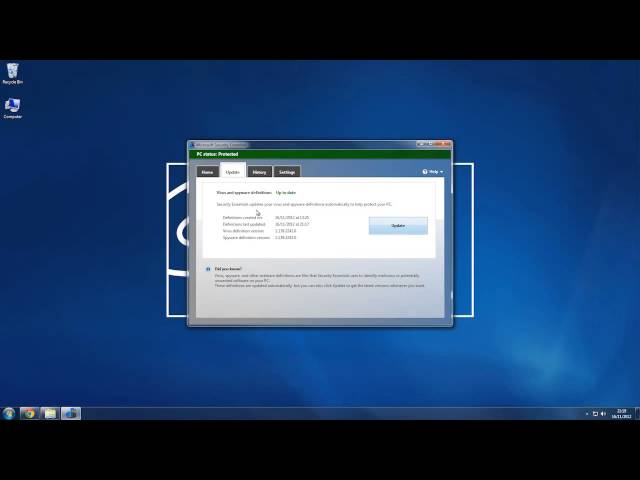The image size is (640, 480).
Task: Click the 'Virus definition version' label
Action: tap(243, 231)
